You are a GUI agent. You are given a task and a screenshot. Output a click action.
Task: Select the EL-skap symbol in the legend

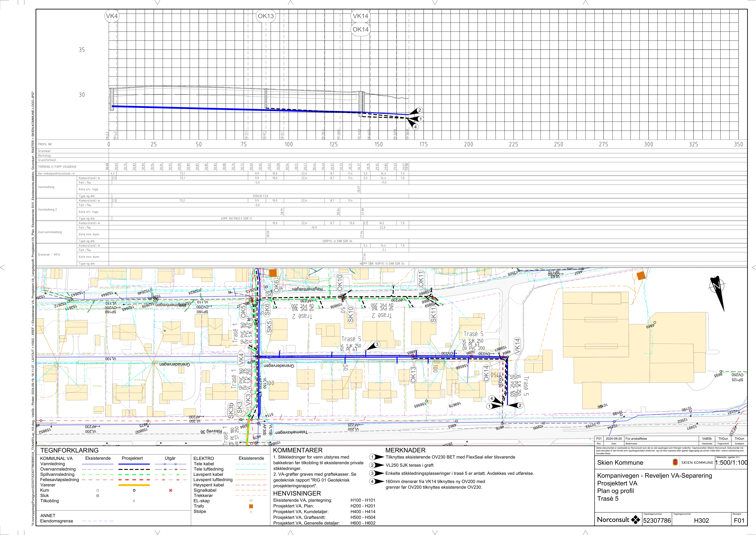251,501
